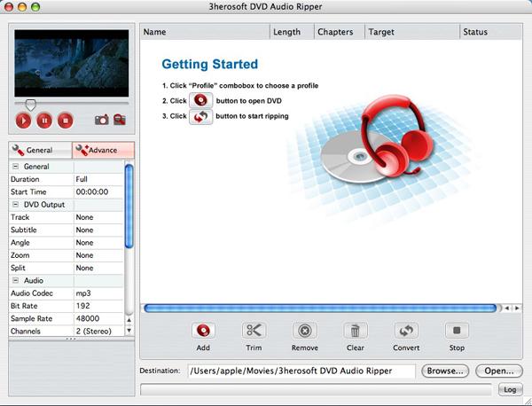Open the Split value dropdown
532x406 pixels.
(x=98, y=268)
